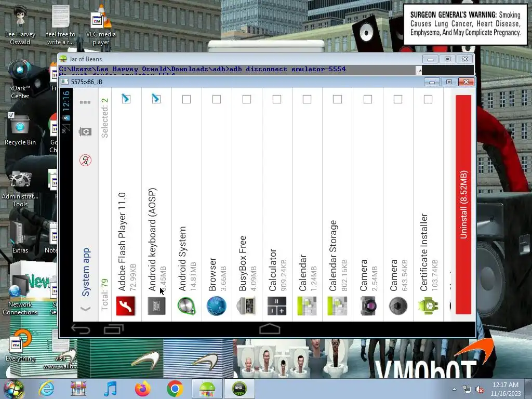Open Administrative Tools desktop icon
This screenshot has height=399, width=532.
(x=20, y=189)
